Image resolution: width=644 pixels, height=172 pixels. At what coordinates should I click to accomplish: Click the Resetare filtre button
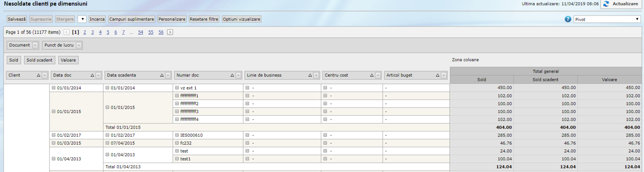(204, 19)
